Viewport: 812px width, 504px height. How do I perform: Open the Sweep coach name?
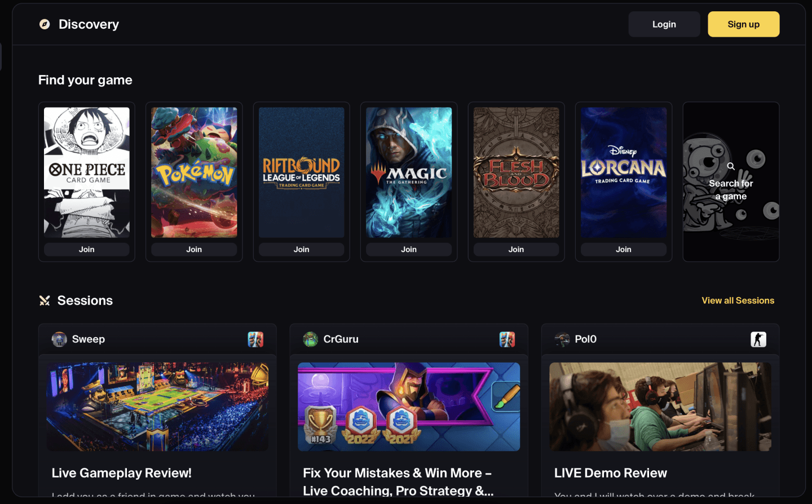coord(89,339)
